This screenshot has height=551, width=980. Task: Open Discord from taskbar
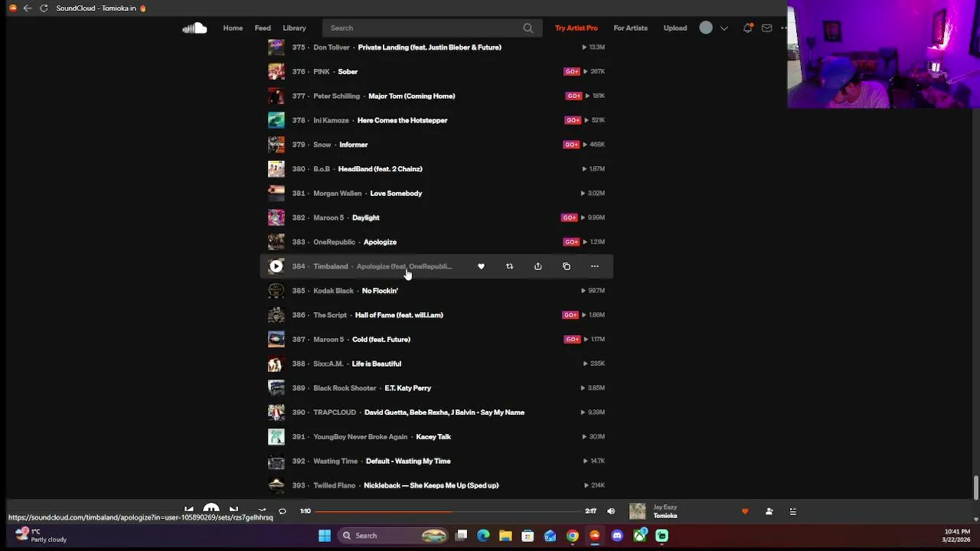coord(617,536)
